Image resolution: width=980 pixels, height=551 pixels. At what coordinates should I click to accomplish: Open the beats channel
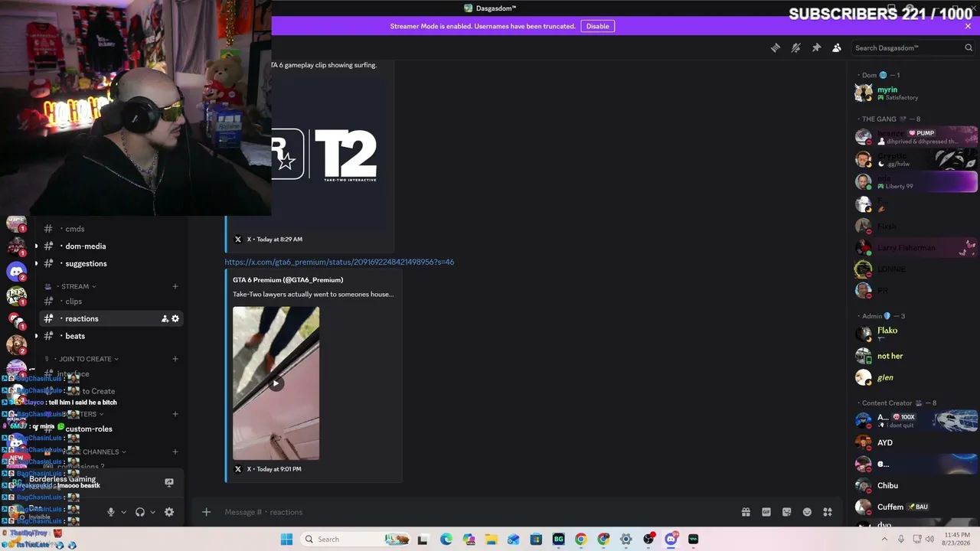[75, 336]
